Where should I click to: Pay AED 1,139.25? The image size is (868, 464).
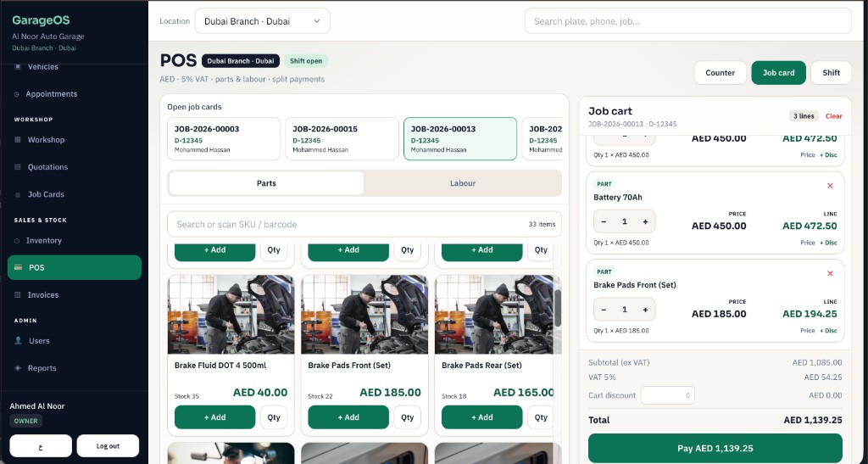pyautogui.click(x=715, y=448)
